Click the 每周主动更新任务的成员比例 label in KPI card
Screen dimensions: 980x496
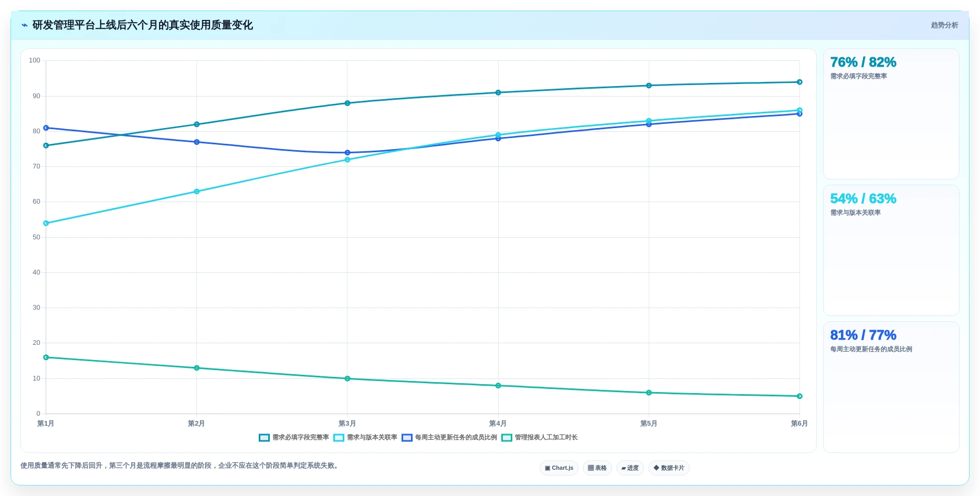coord(871,349)
